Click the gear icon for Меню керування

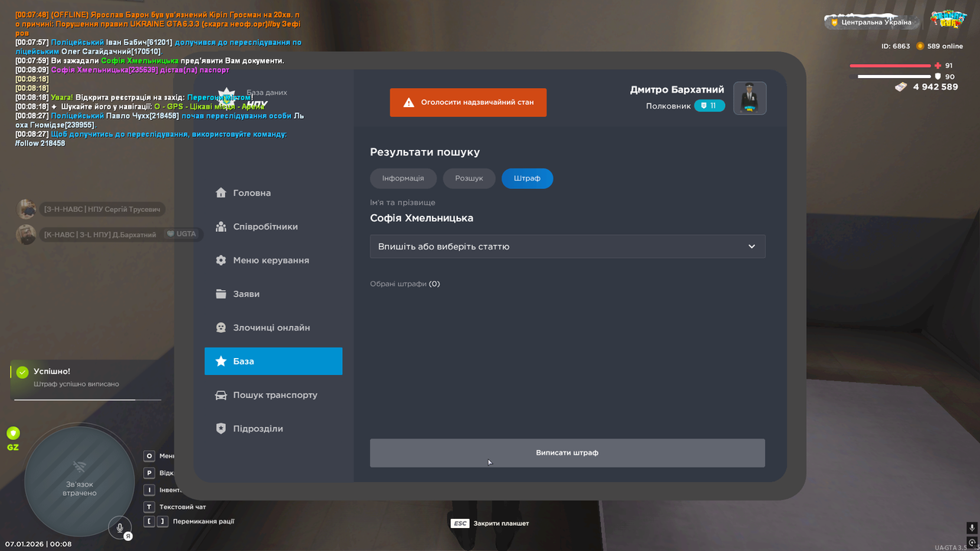[x=221, y=260]
